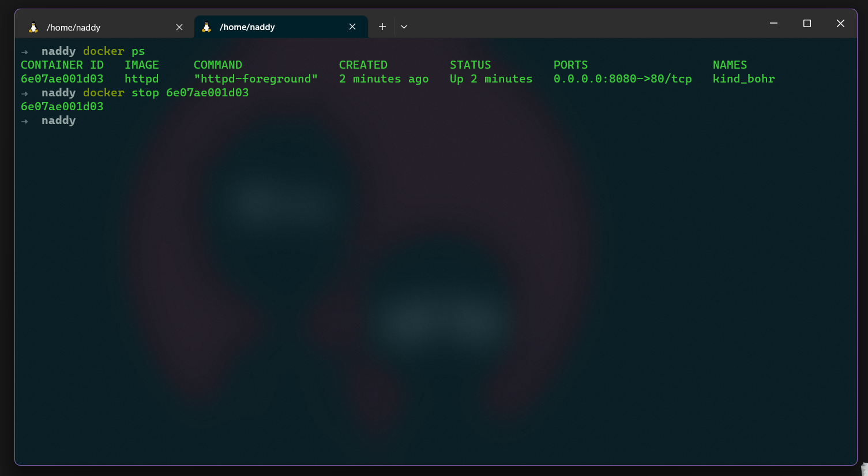Click the httpd image name

click(141, 79)
